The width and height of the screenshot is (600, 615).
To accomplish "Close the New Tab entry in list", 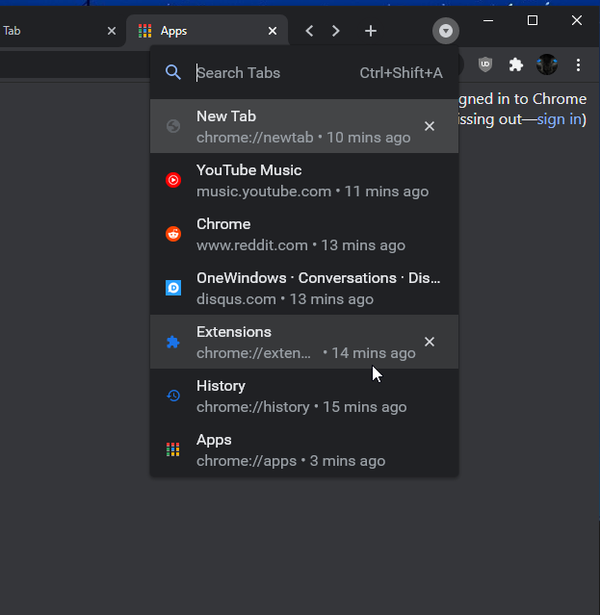I will [x=429, y=126].
